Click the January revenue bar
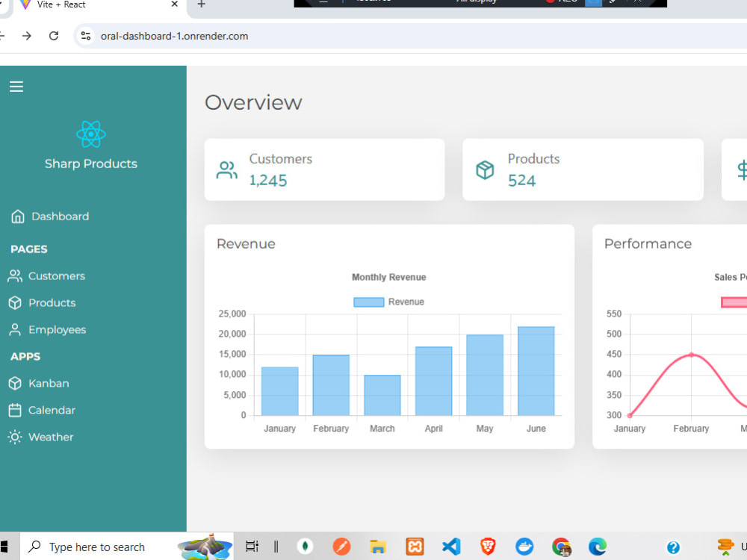Viewport: 747px width, 560px height. point(279,391)
